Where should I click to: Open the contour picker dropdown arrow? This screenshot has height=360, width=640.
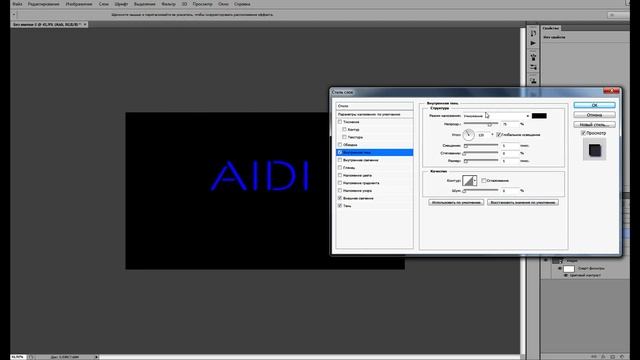coord(475,180)
